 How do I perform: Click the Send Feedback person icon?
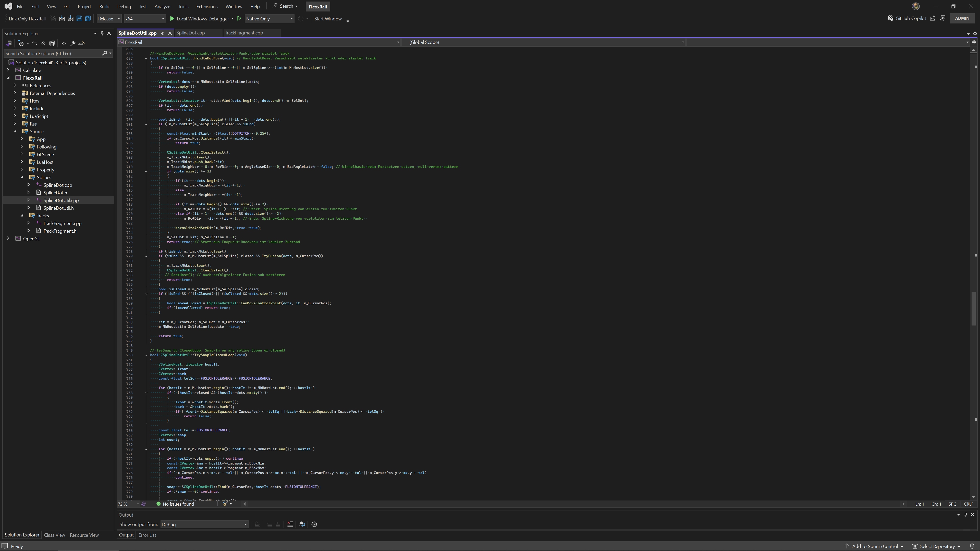click(x=942, y=18)
